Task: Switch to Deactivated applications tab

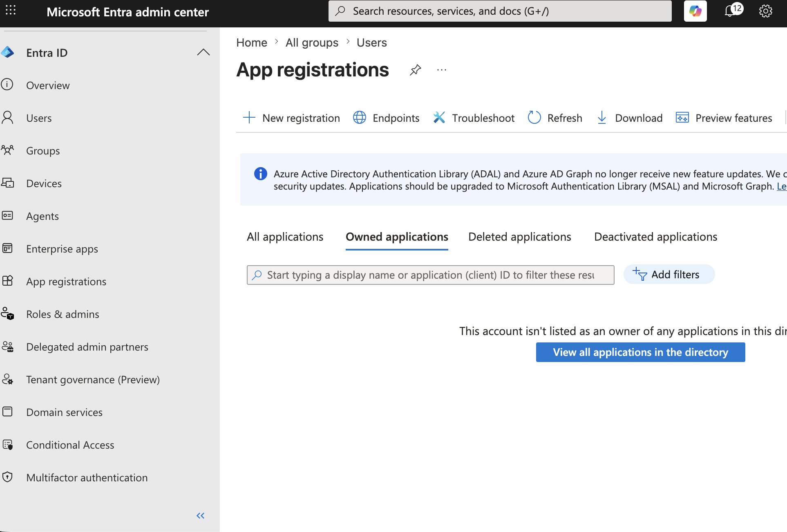Action: (655, 237)
